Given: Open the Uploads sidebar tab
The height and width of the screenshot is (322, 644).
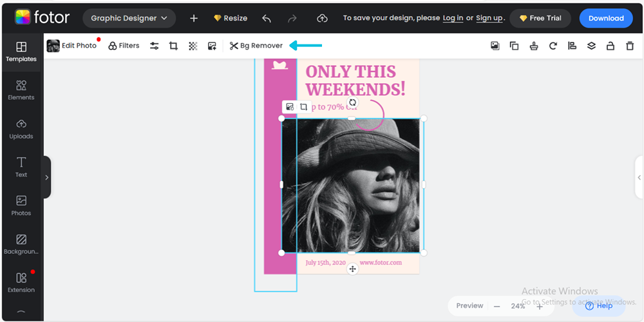Looking at the screenshot, I should pos(21,129).
